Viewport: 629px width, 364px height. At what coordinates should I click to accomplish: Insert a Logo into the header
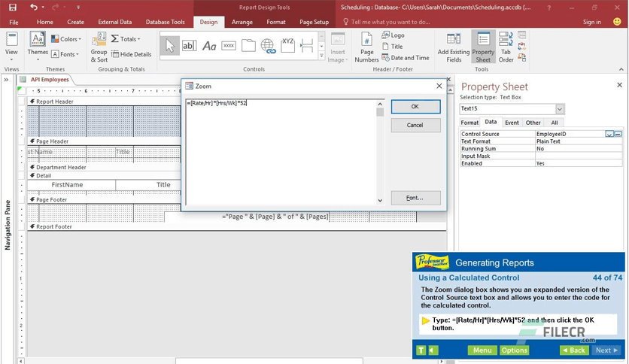393,35
